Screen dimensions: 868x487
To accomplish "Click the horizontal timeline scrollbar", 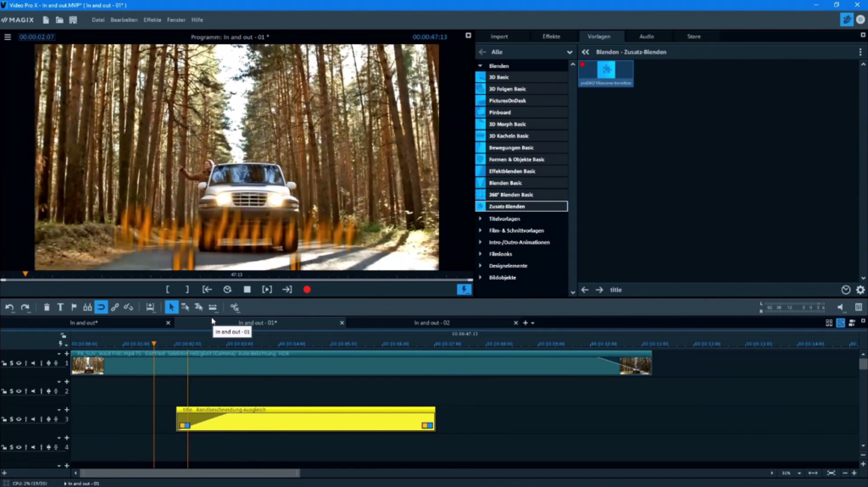I will pos(186,473).
